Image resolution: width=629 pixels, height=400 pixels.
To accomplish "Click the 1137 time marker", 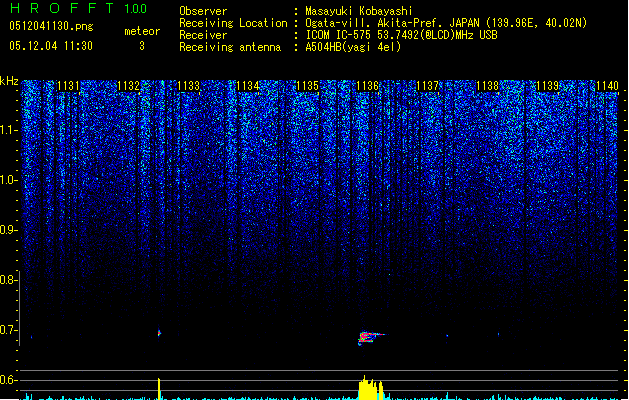I will click(428, 86).
